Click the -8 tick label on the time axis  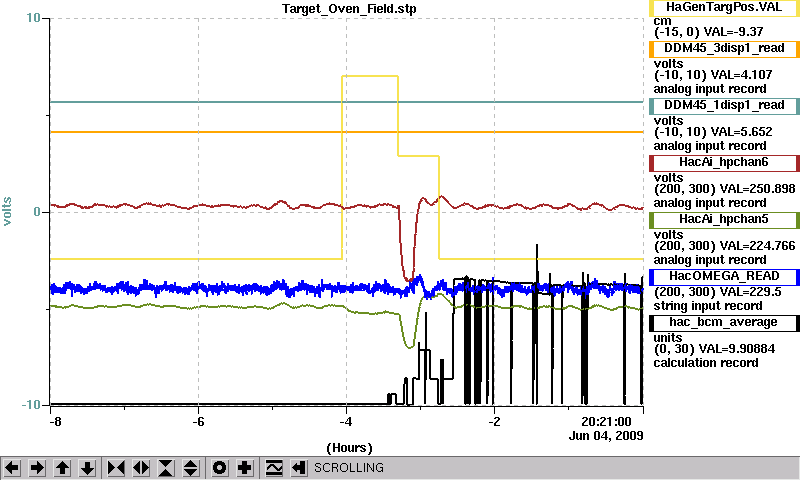55,422
